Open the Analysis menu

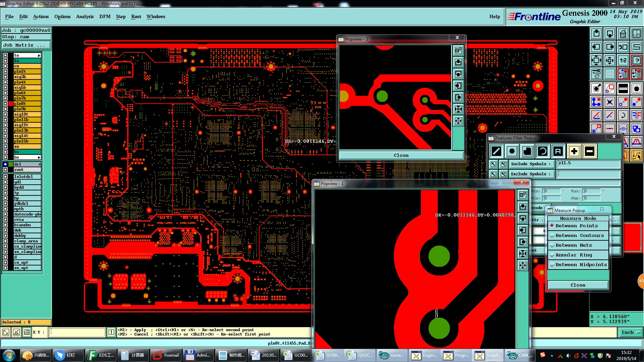tap(85, 16)
